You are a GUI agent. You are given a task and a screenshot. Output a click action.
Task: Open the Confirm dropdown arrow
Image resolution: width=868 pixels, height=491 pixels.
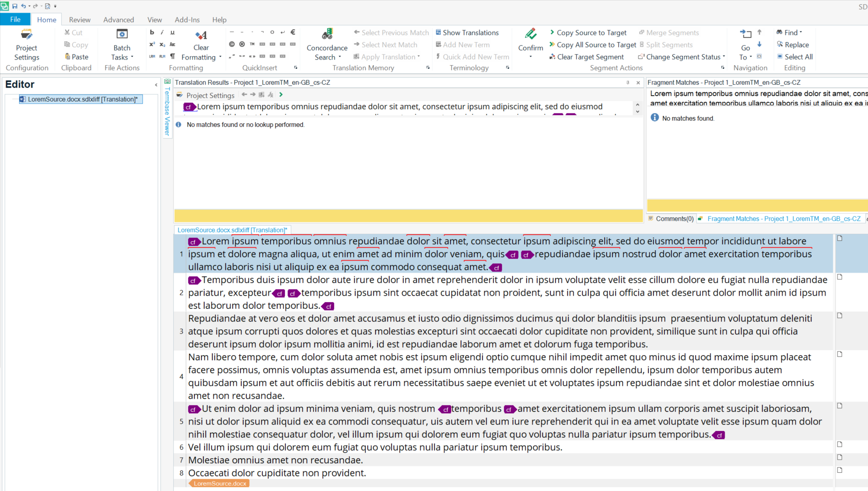tap(531, 57)
